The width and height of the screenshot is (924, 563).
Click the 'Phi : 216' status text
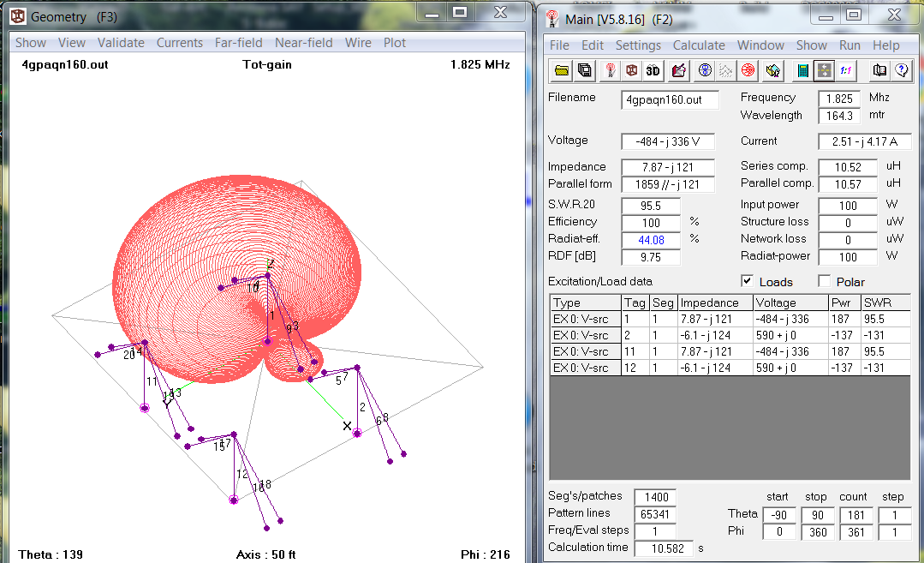(486, 554)
